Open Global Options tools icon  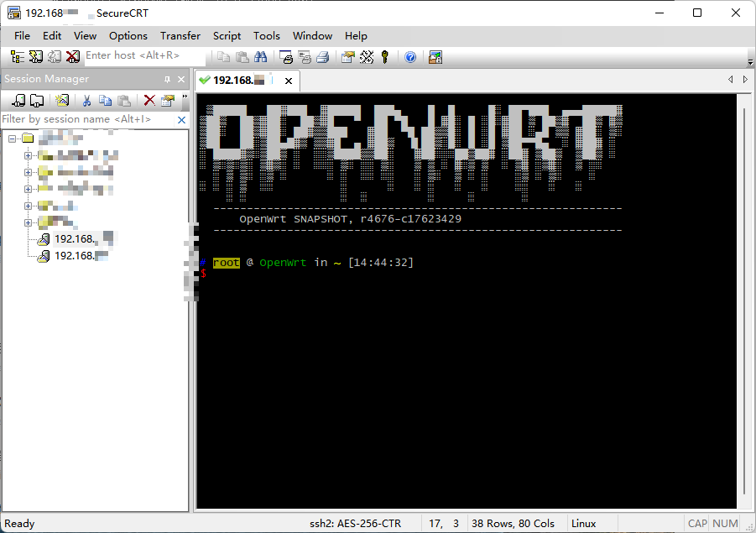(x=367, y=57)
